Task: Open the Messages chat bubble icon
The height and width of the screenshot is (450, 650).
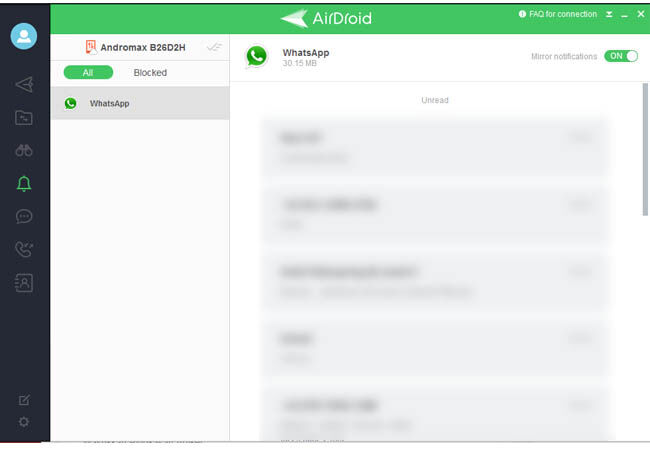Action: [x=24, y=216]
